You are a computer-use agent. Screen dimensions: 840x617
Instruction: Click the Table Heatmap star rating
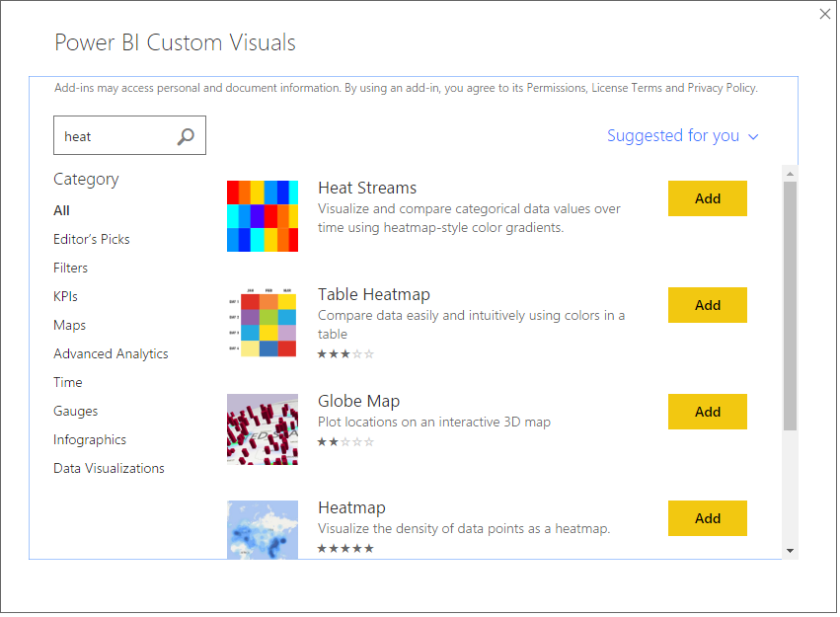click(x=345, y=354)
